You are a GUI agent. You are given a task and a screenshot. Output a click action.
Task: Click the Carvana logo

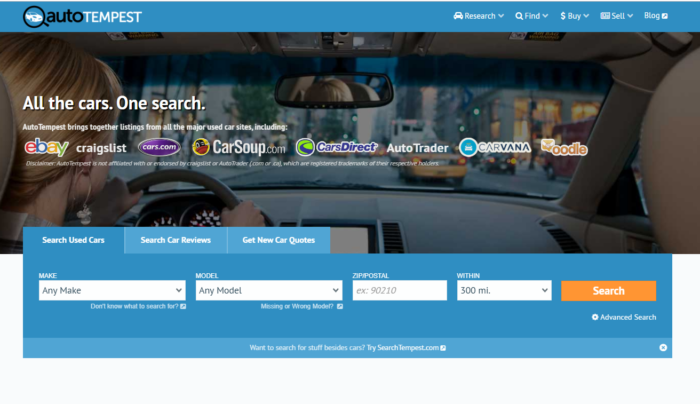(495, 147)
